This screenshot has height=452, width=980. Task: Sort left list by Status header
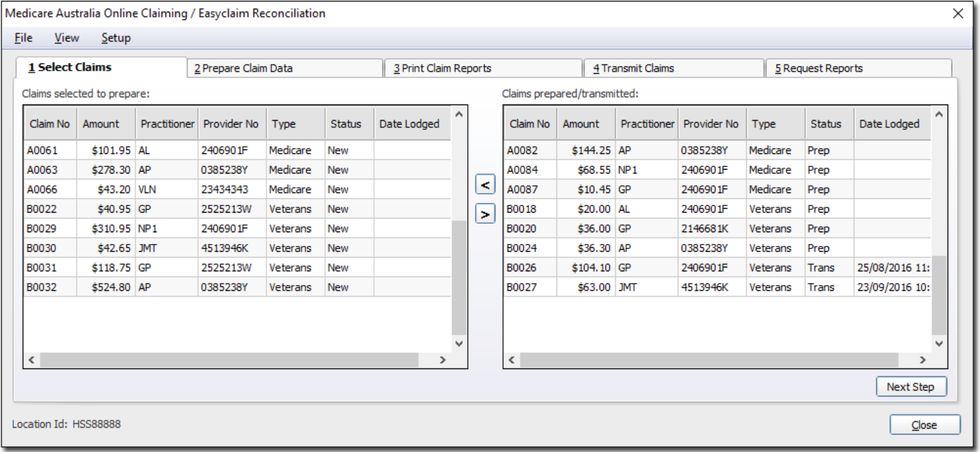pyautogui.click(x=349, y=124)
